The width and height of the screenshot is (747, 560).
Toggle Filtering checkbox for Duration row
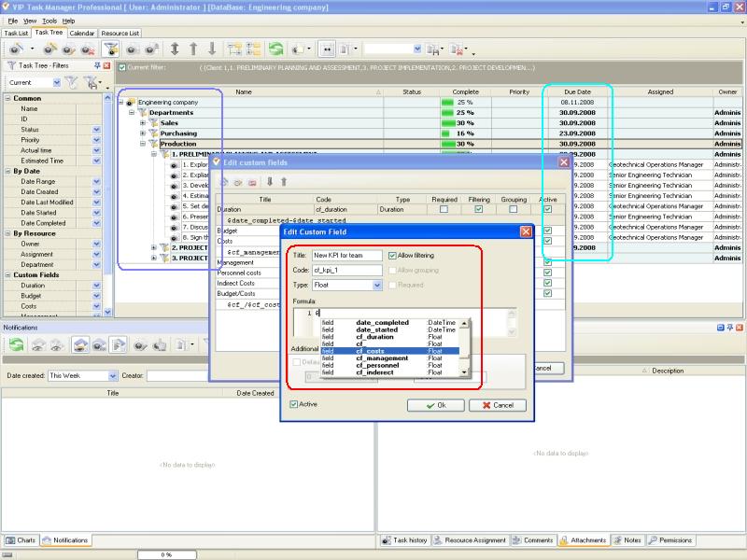479,209
